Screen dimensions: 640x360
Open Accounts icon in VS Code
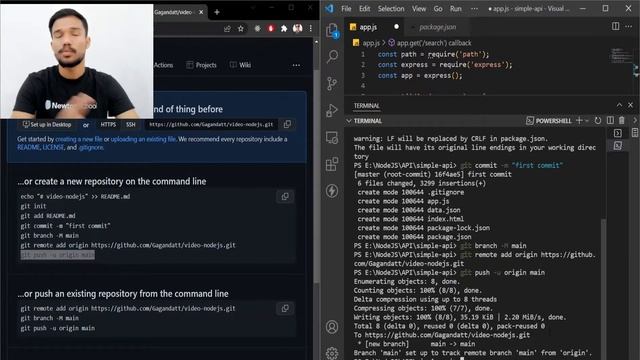[332, 327]
